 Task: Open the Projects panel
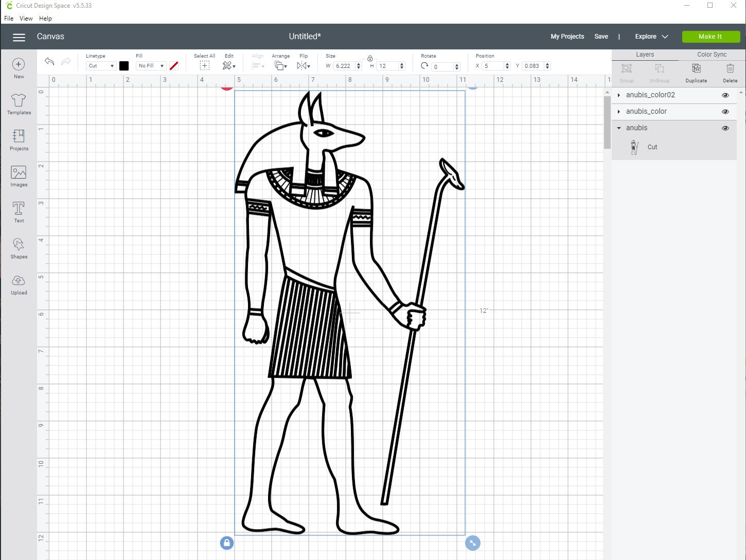[x=19, y=140]
